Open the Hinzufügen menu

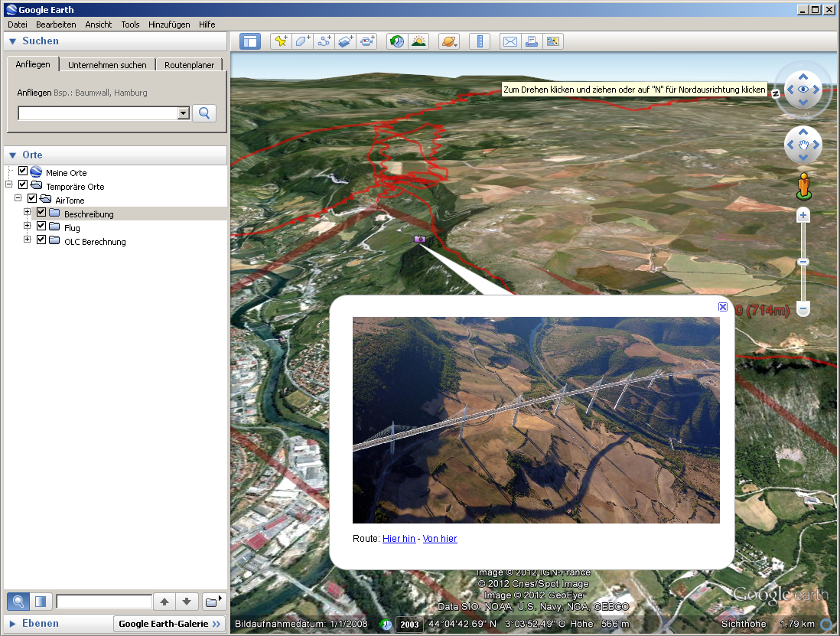(x=169, y=24)
